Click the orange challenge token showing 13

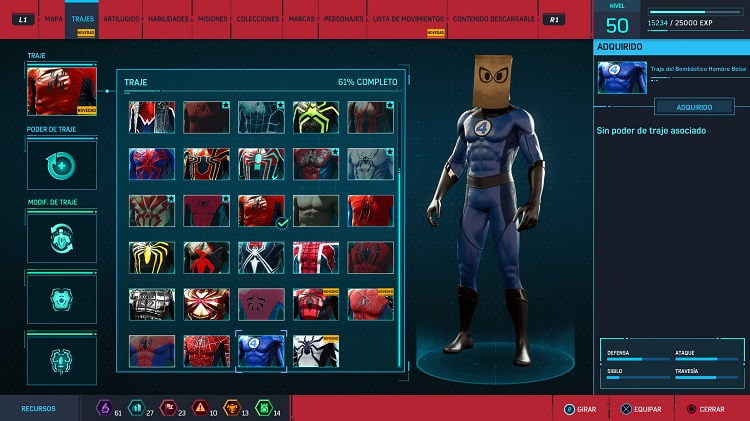(232, 408)
